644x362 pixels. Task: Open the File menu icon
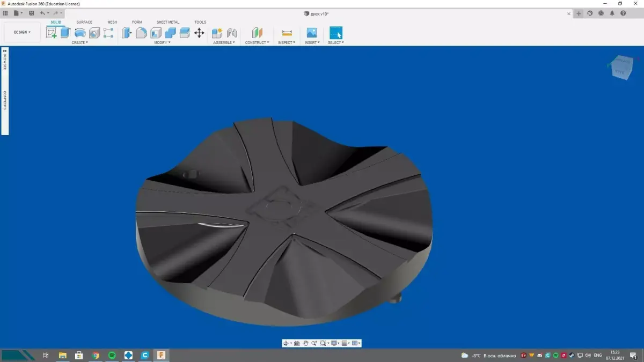point(18,13)
